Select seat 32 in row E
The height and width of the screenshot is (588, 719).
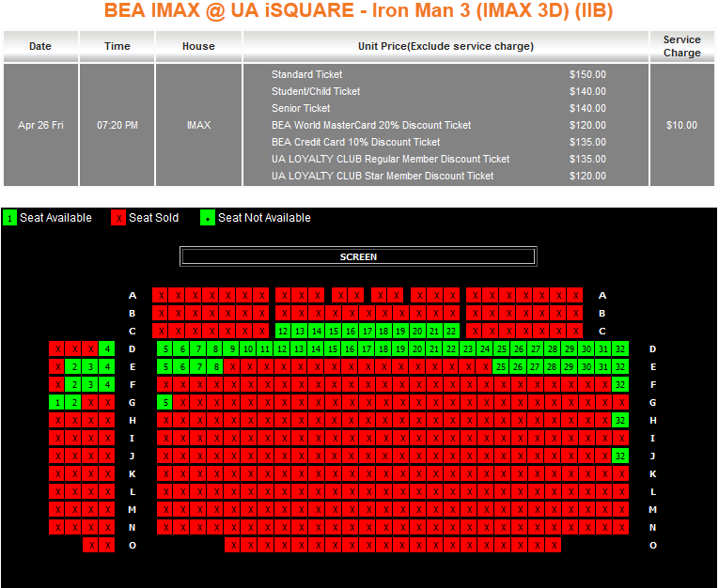pyautogui.click(x=620, y=366)
